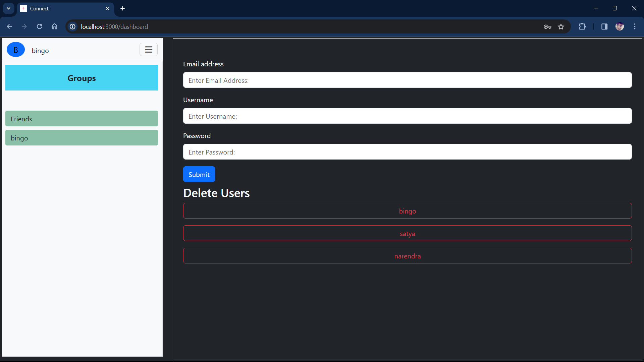Open Chrome three-dot menu
This screenshot has height=362, width=644.
635,26
